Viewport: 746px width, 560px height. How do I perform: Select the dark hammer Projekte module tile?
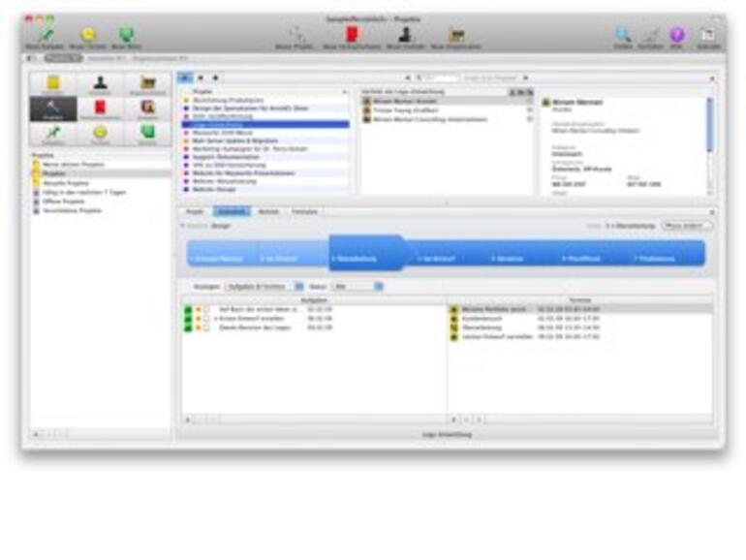(x=53, y=109)
